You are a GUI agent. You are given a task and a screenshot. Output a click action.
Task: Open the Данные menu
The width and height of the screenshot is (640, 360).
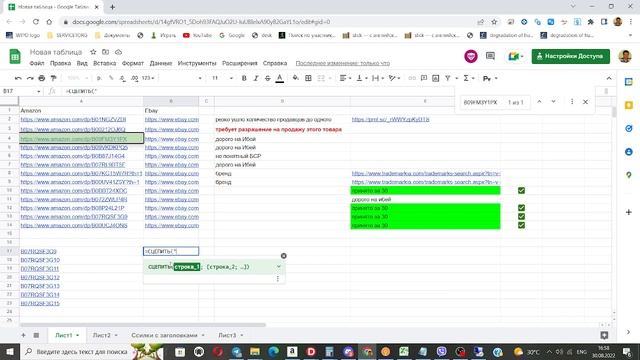coord(161,63)
